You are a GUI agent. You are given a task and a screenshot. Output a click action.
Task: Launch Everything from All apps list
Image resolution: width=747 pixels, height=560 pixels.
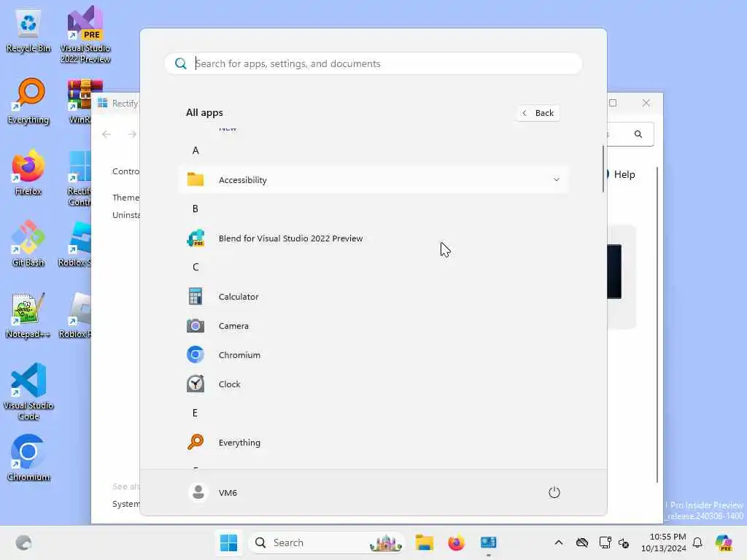[373, 443]
